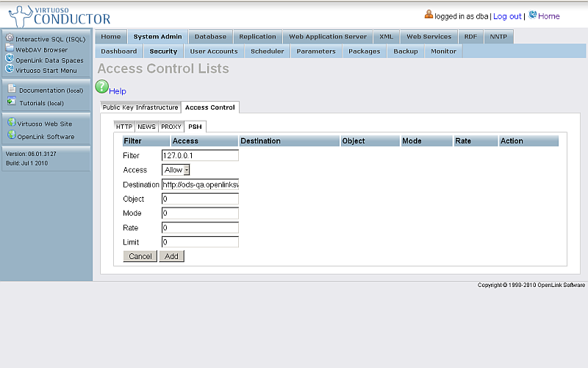This screenshot has width=588, height=368.
Task: Visit the Virtuoso Web Site link
Action: pos(45,124)
